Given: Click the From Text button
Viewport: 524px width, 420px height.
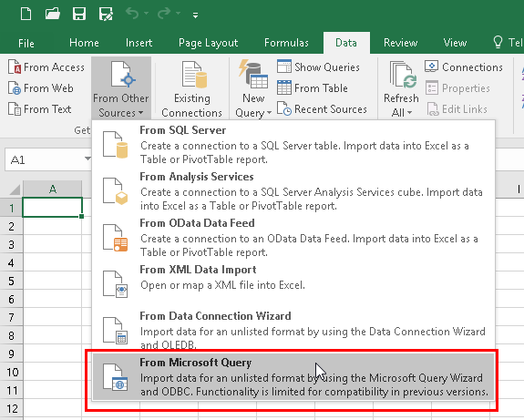Looking at the screenshot, I should pos(40,109).
